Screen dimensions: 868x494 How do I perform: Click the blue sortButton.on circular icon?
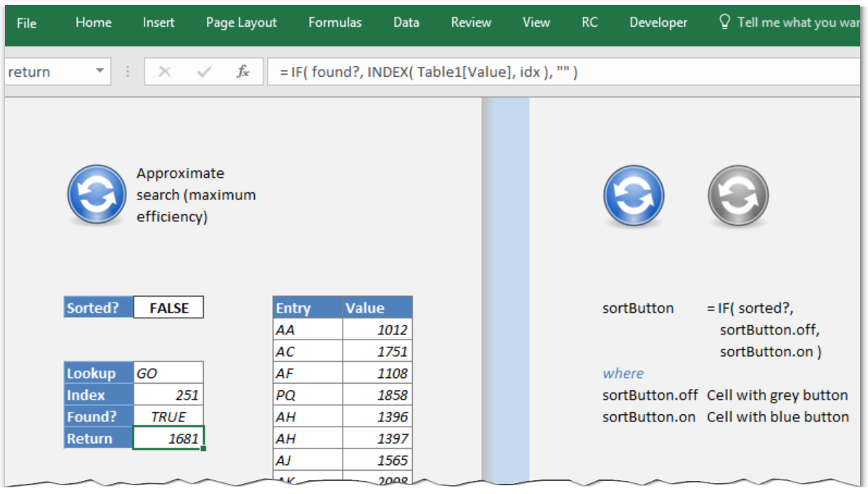(x=634, y=196)
